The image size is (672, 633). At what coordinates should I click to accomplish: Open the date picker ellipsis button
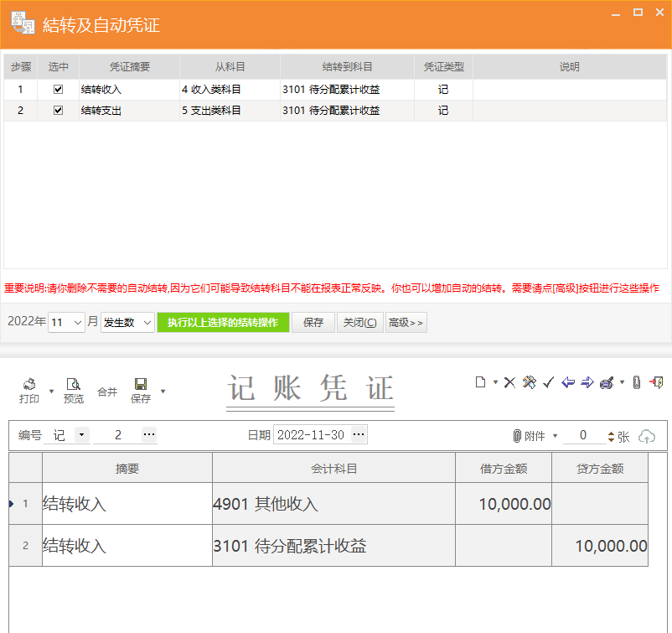[x=359, y=435]
